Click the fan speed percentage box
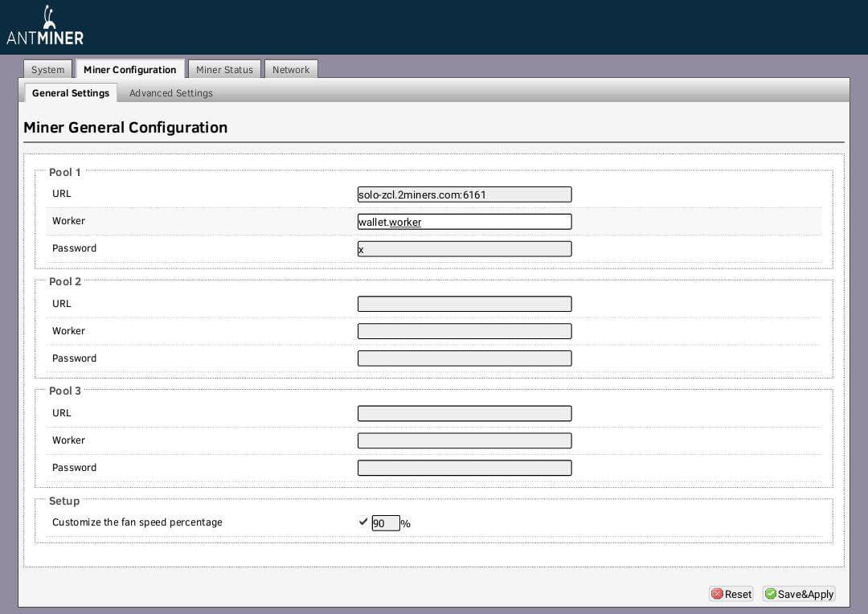This screenshot has height=614, width=868. pyautogui.click(x=385, y=523)
